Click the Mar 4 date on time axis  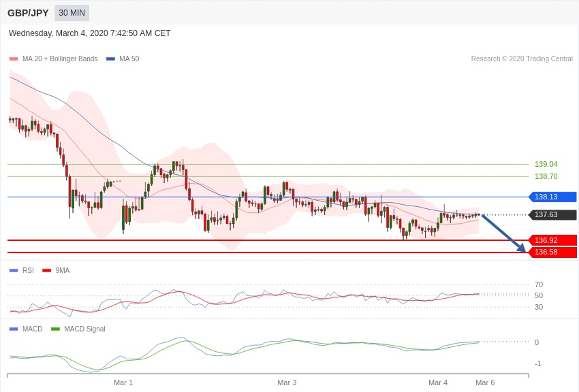pyautogui.click(x=438, y=382)
